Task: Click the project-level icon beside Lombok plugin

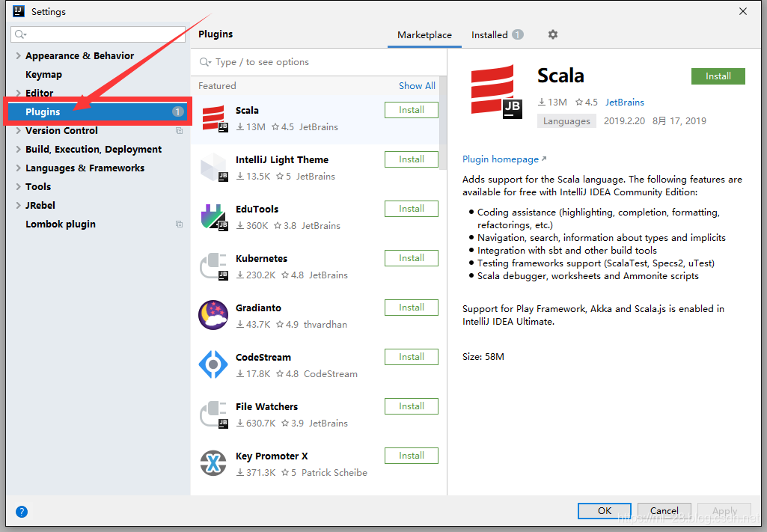Action: coord(179,224)
